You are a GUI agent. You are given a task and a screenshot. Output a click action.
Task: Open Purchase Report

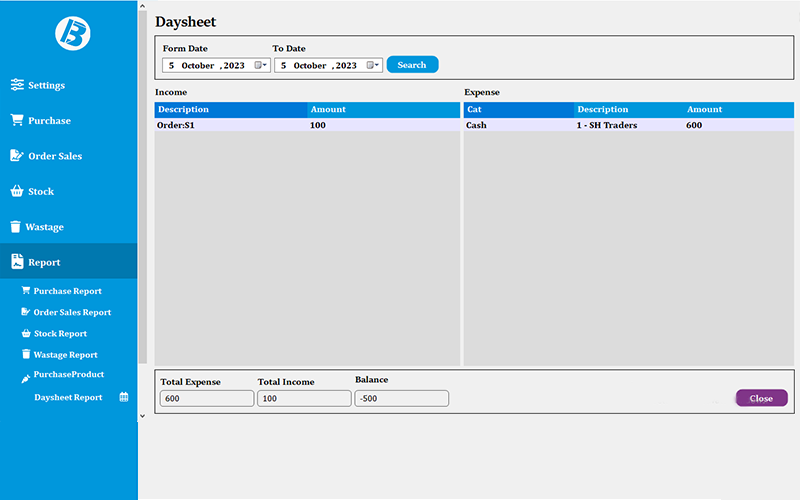(67, 291)
